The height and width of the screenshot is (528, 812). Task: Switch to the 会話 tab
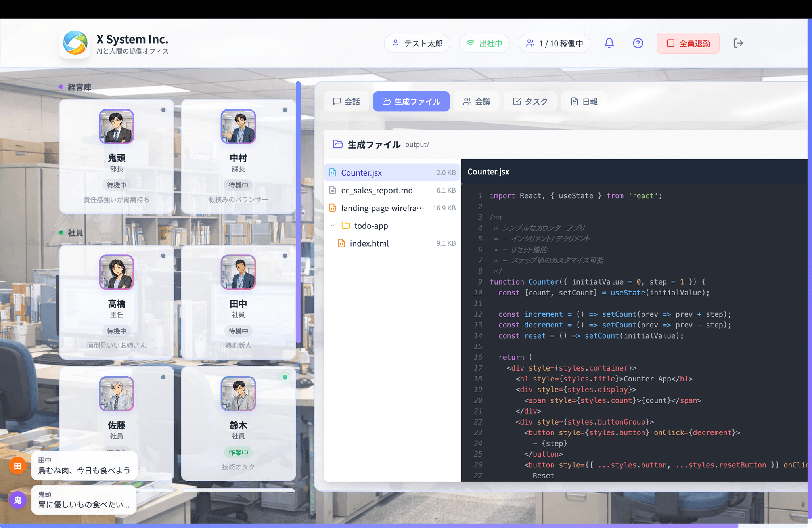[x=346, y=101]
